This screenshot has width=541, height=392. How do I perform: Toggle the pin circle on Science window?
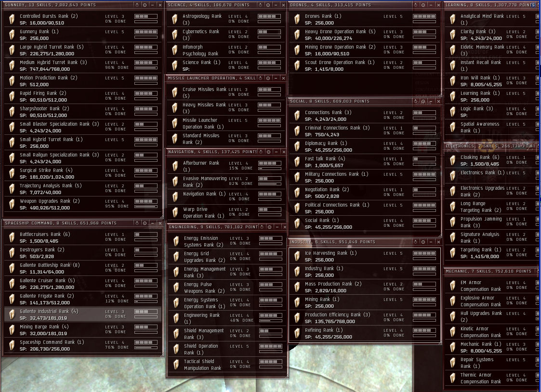click(268, 5)
